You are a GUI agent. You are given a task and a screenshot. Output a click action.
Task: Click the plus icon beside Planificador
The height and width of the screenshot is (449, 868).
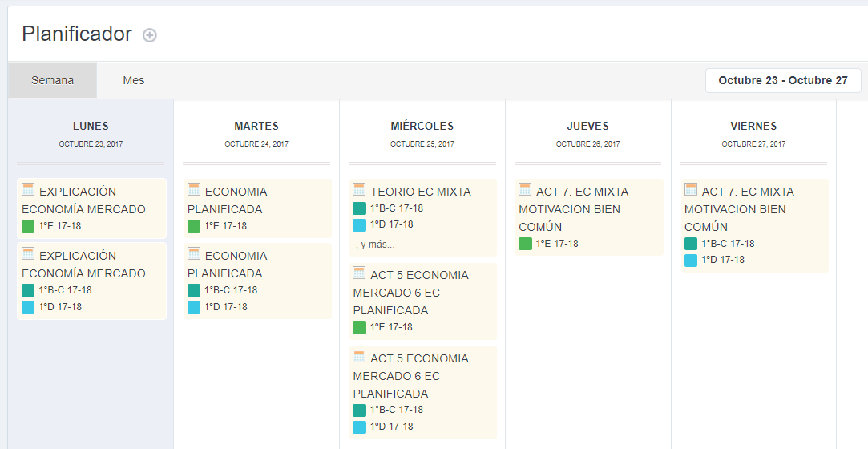pyautogui.click(x=149, y=35)
